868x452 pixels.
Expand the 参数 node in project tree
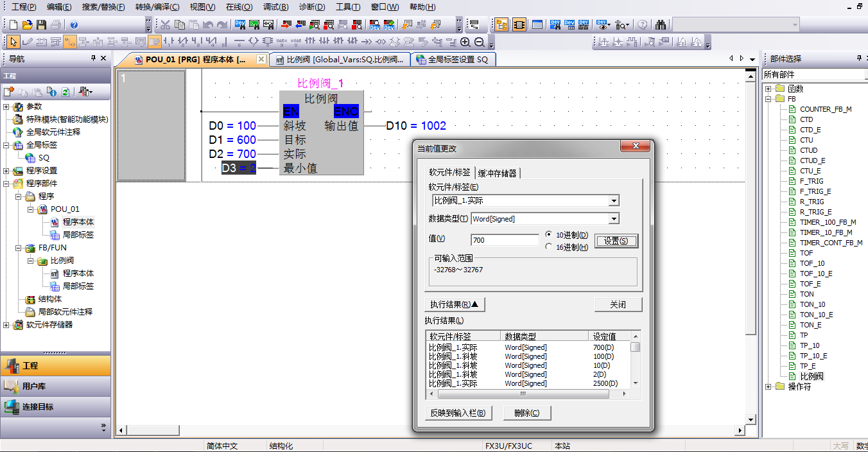pyautogui.click(x=6, y=107)
